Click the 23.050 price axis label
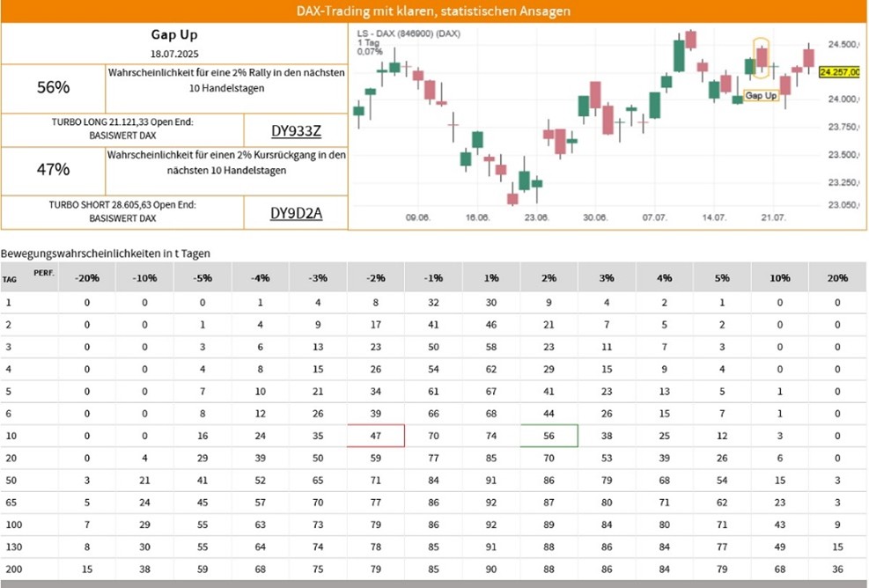Viewport: 869px width, 588px height. pyautogui.click(x=843, y=204)
